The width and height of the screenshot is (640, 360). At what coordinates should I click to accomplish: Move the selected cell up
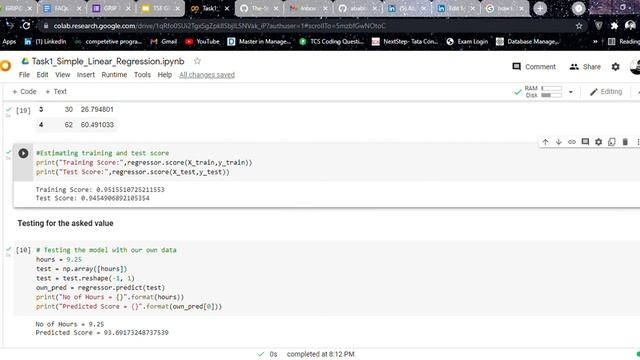[x=545, y=142]
